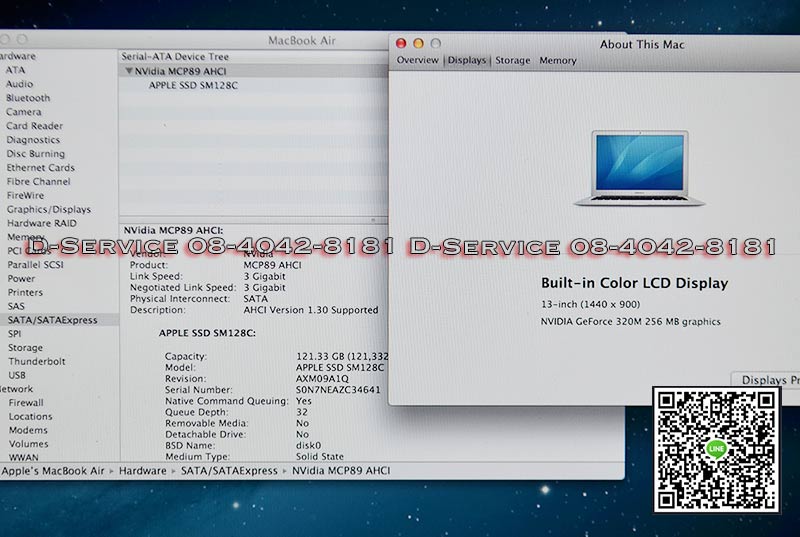Click 'NVIDIA GeForce 320M 256 MB graphics' text
The image size is (800, 537).
click(x=631, y=322)
